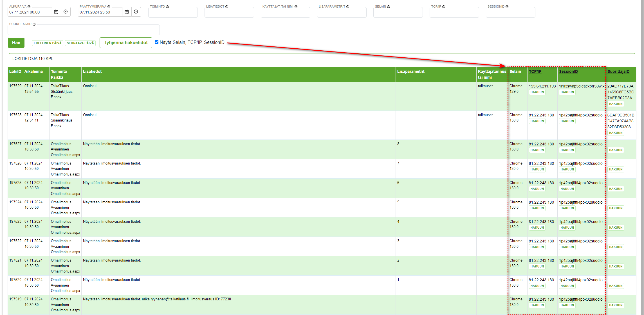
Task: Open calendar picker for Alkupäivä field
Action: click(56, 12)
